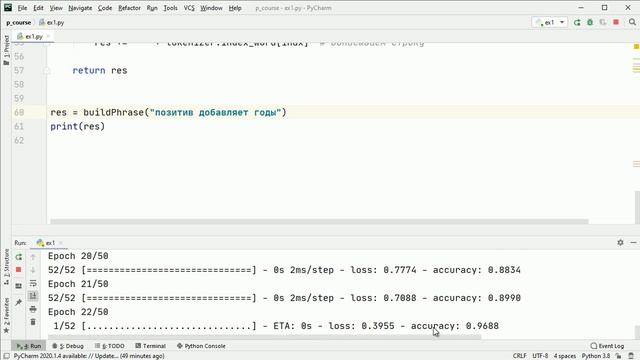This screenshot has height=360, width=640.
Task: Toggle scroll to end of console
Action: click(33, 296)
